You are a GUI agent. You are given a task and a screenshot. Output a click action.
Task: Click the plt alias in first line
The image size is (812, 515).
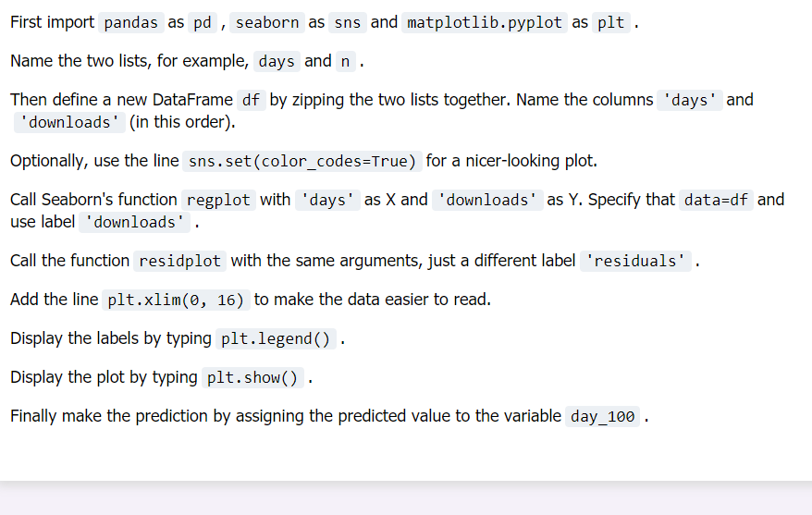pos(611,23)
